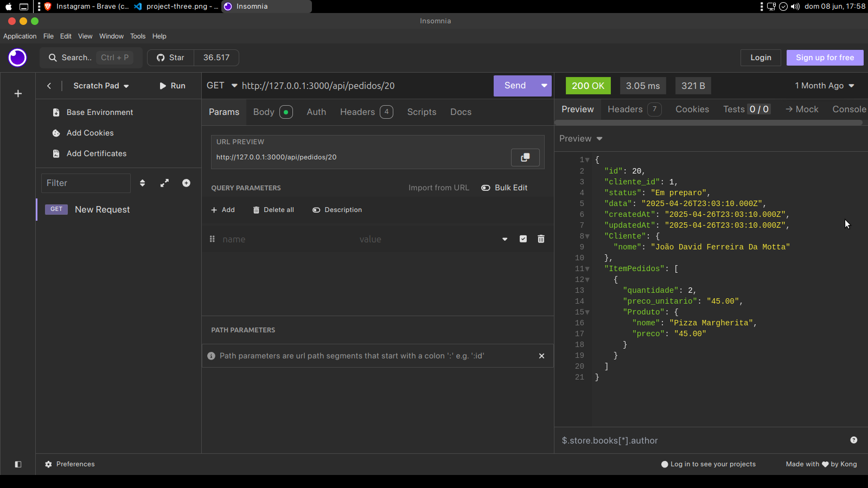Click the help icon near response filter

(853, 440)
